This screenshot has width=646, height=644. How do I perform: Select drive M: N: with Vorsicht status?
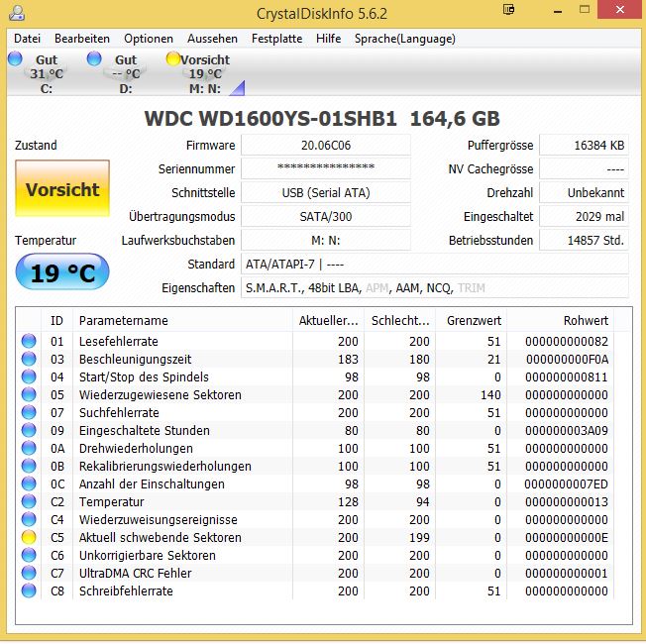coord(205,73)
